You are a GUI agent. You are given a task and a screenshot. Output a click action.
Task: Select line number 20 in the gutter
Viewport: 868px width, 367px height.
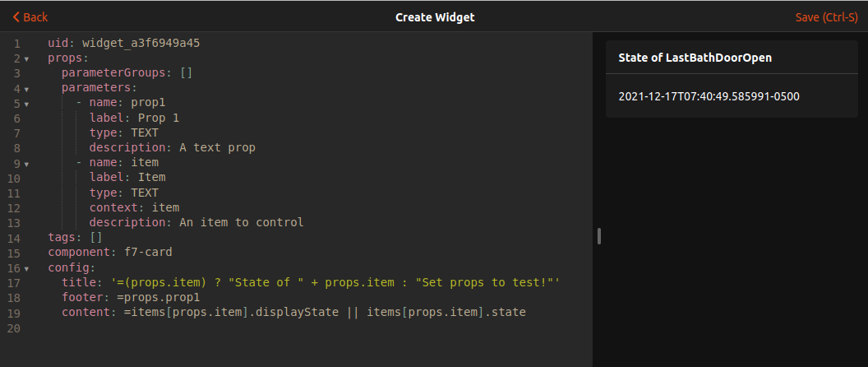point(16,328)
